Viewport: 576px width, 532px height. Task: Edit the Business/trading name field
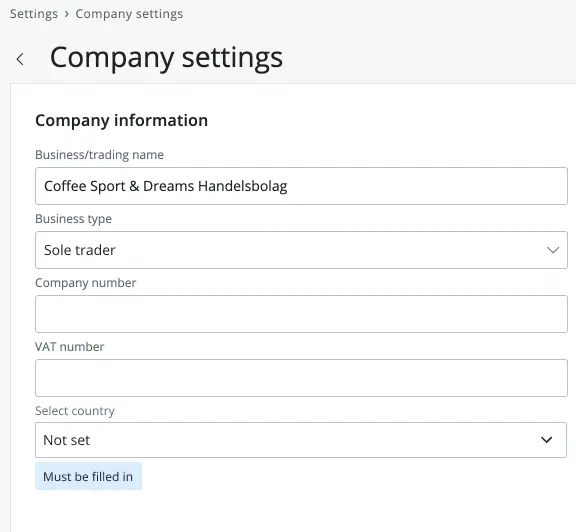pos(301,186)
